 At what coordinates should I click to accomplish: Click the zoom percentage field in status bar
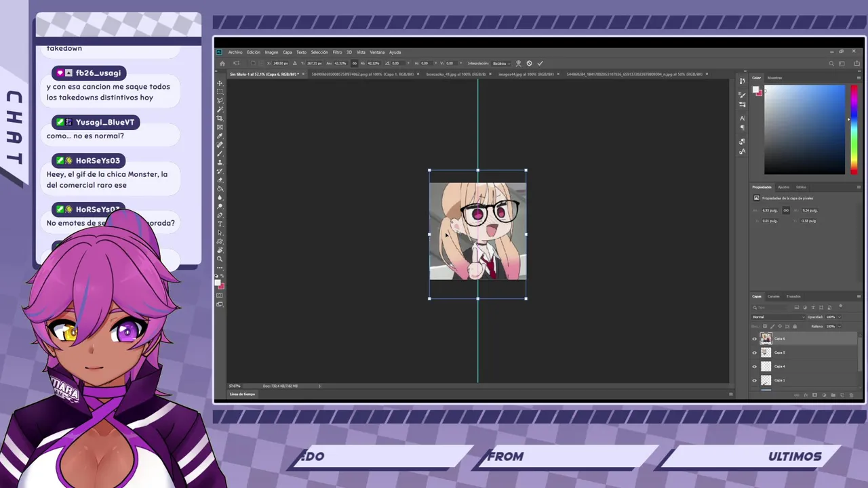point(235,386)
